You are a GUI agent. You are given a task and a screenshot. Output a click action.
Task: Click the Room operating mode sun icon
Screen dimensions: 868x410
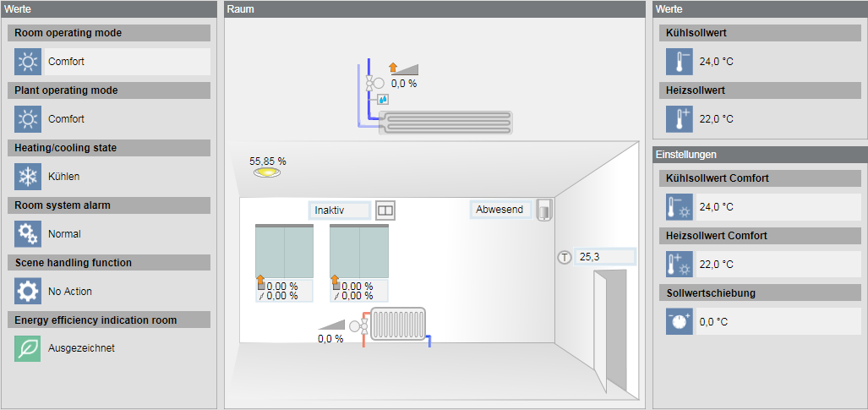pos(28,62)
